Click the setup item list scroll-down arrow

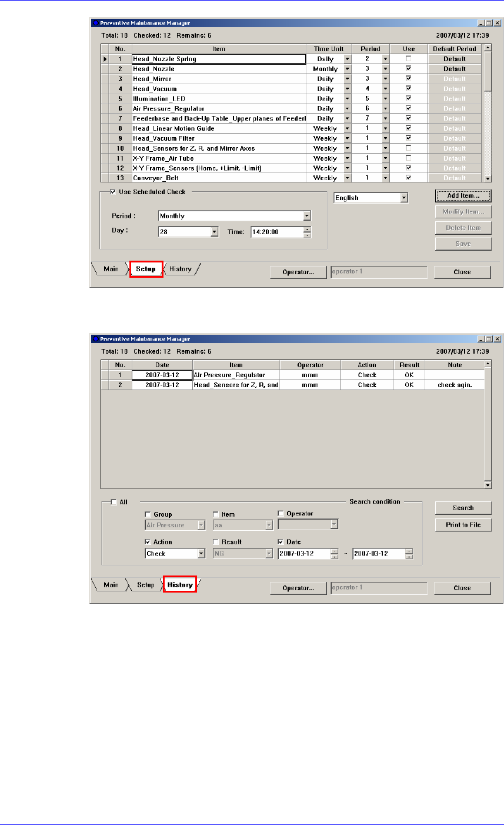pos(486,178)
